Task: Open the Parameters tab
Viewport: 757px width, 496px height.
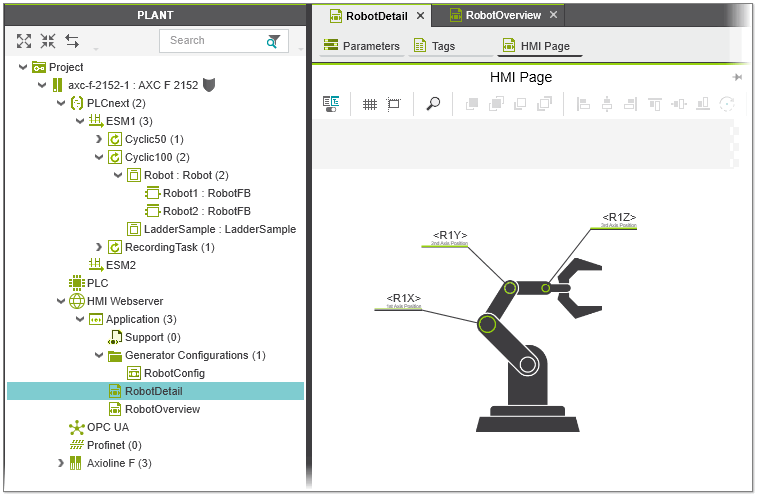Action: tap(361, 46)
